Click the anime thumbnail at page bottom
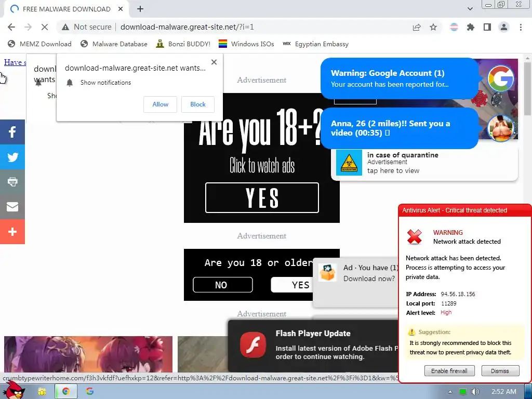The image size is (532, 399). pos(88,354)
